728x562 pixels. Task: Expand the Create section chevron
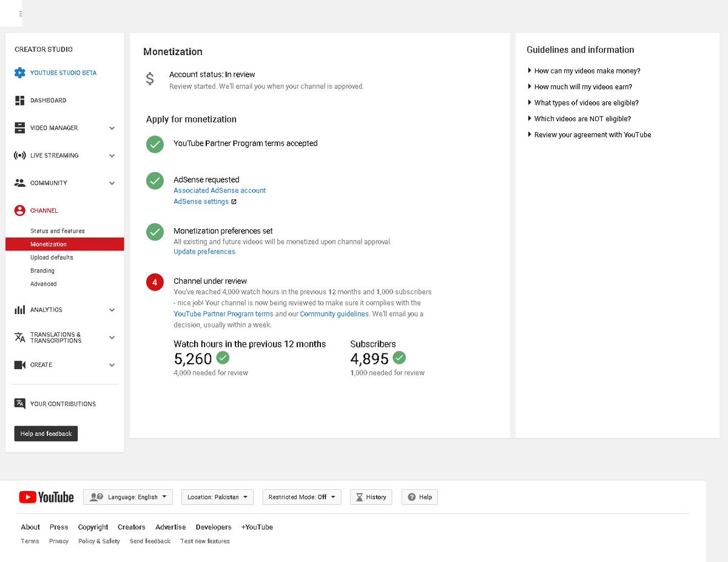(x=112, y=365)
